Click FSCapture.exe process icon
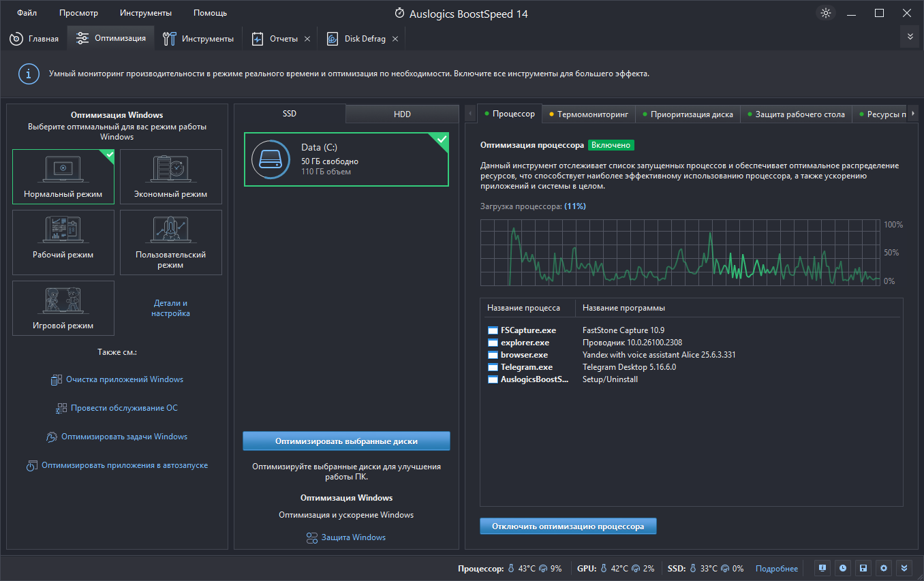Screen dimensions: 924x581 point(493,330)
